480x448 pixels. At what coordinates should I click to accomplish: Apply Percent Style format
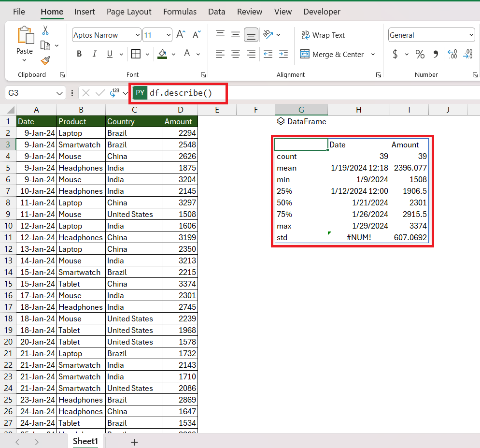(420, 54)
